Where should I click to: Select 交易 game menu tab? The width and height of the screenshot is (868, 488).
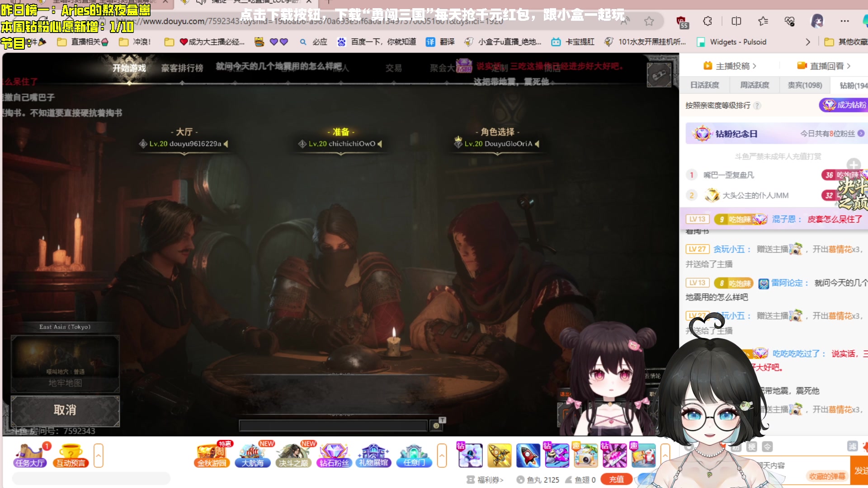coord(393,68)
